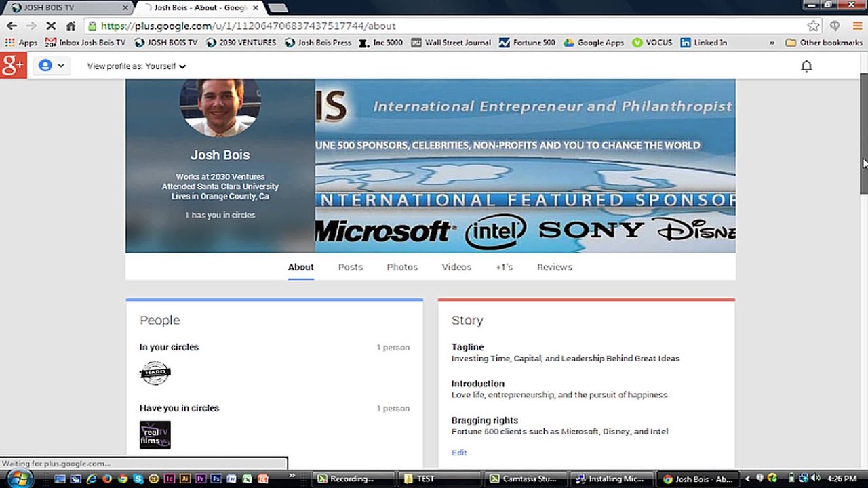Screen dimensions: 868x488
Task: Launch Firefox from quick launch
Action: pyautogui.click(x=107, y=479)
